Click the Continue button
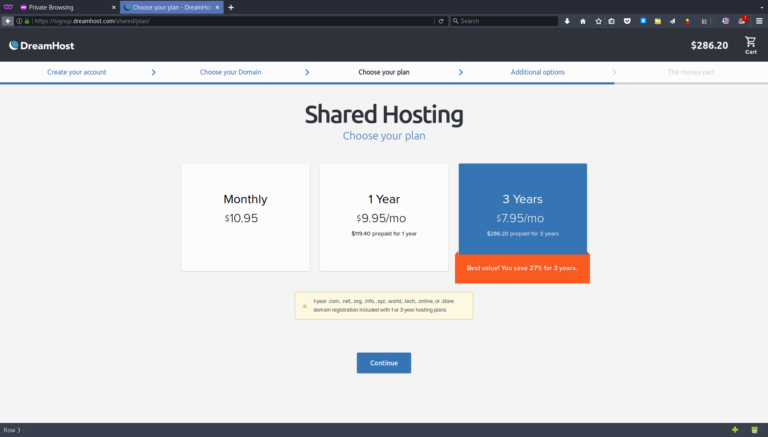 click(x=384, y=363)
